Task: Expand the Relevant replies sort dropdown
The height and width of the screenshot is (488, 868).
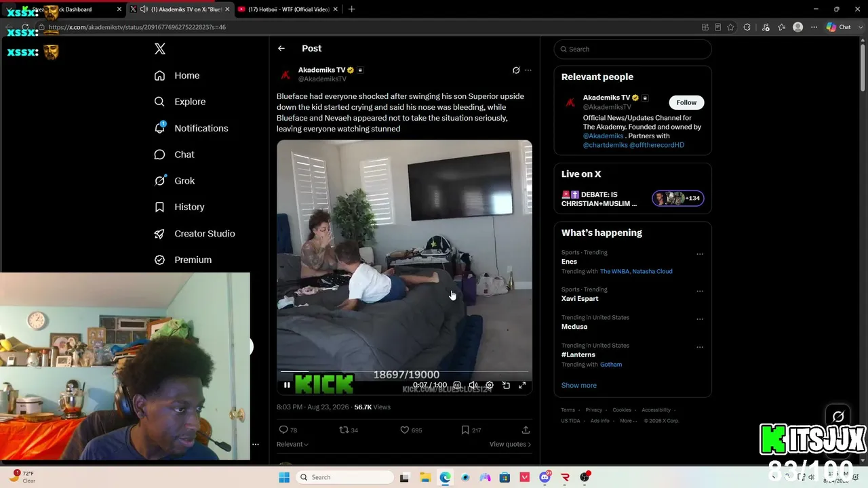Action: [x=292, y=444]
